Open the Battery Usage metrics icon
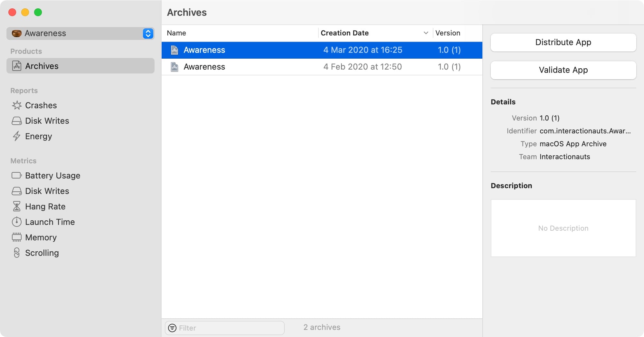Screen dimensions: 644x337 (x=17, y=176)
